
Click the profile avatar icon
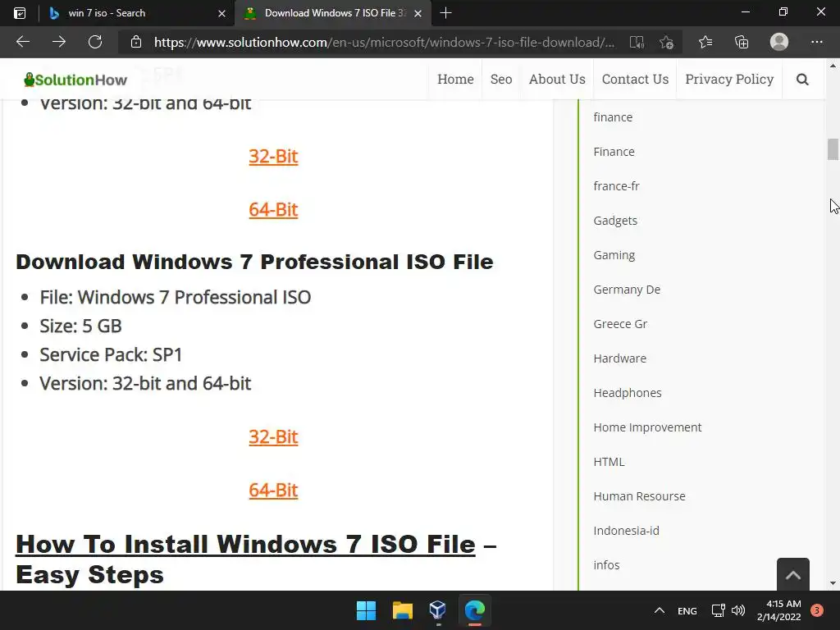point(779,42)
